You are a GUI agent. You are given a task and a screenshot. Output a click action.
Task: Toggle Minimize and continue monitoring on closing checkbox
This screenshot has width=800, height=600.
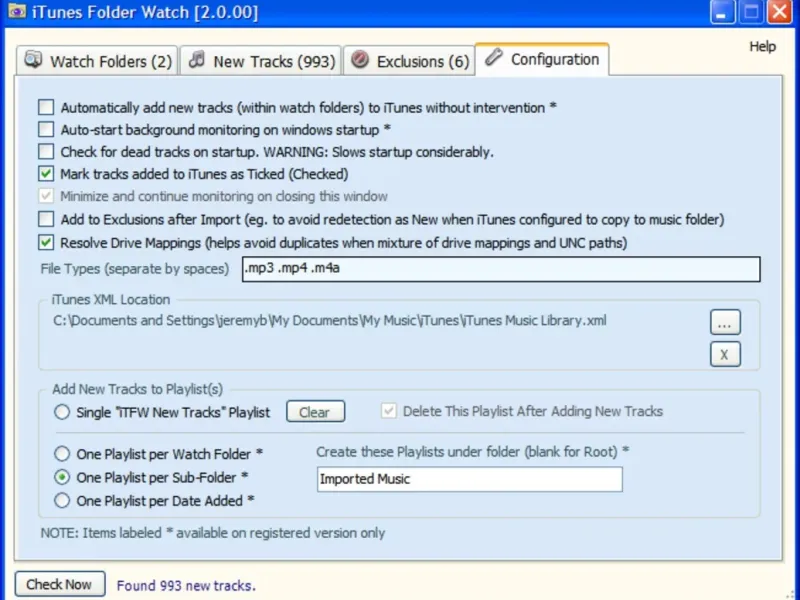[46, 196]
